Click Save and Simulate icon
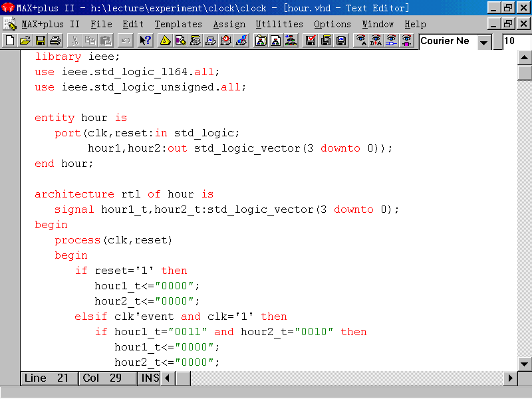The width and height of the screenshot is (532, 399). [x=341, y=41]
